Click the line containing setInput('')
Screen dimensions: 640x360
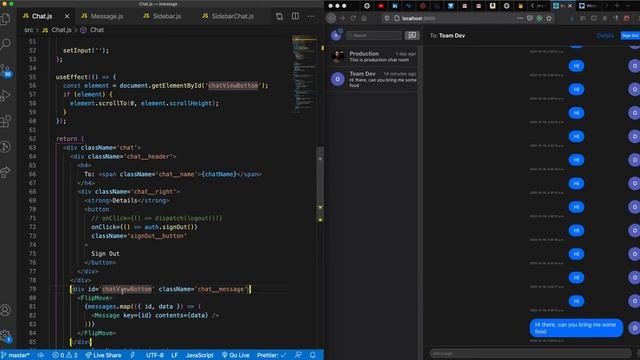click(x=86, y=51)
